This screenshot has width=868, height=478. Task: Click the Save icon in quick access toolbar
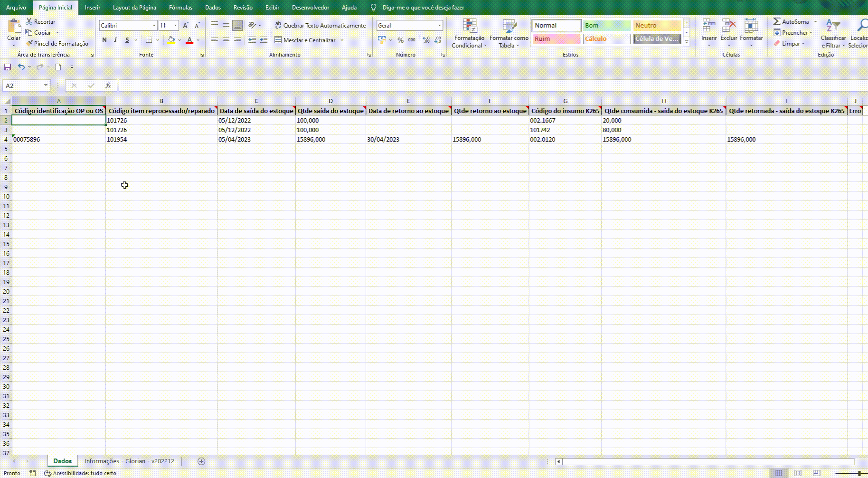(x=8, y=67)
